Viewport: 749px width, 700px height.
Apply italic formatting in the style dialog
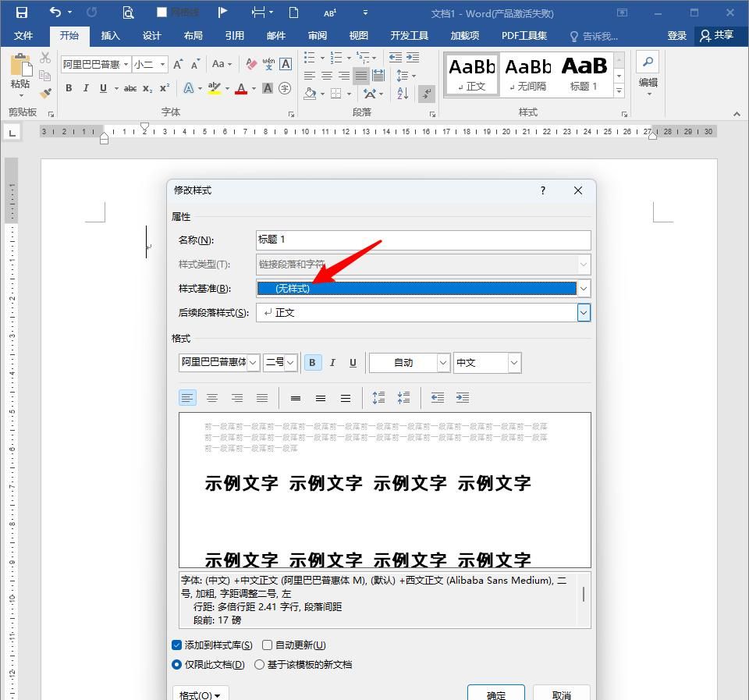[x=332, y=362]
